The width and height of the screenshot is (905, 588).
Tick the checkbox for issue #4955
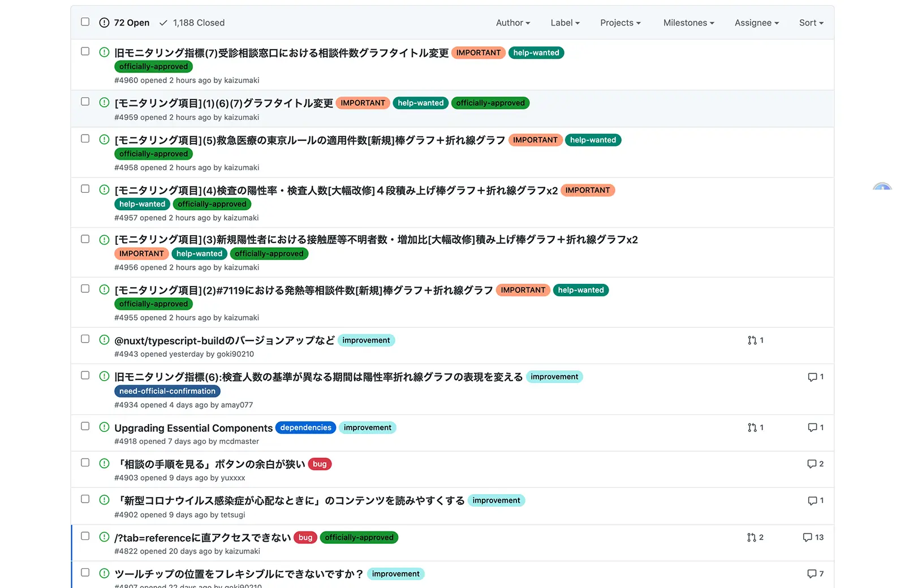[x=85, y=289]
